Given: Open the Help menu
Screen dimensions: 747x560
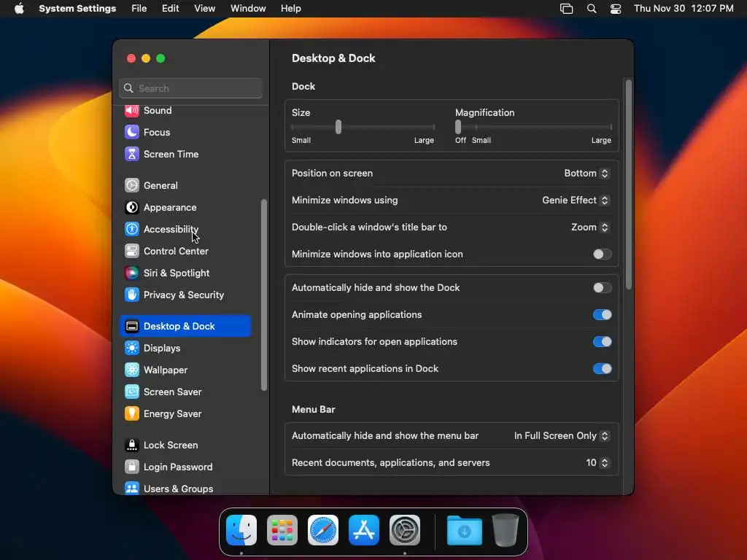Looking at the screenshot, I should (x=290, y=9).
